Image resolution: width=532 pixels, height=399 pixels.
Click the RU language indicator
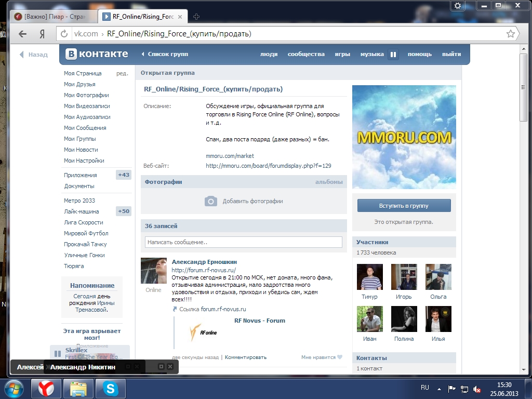coord(425,388)
